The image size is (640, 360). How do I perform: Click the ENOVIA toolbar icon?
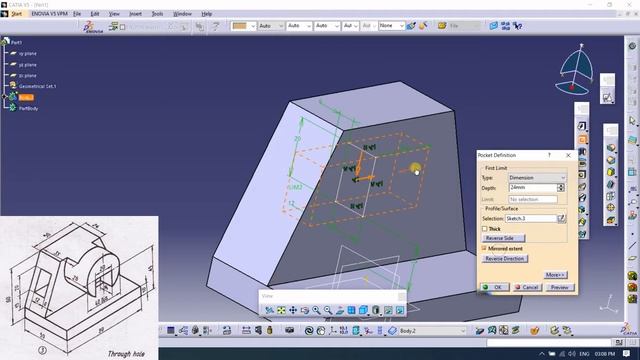(x=93, y=27)
